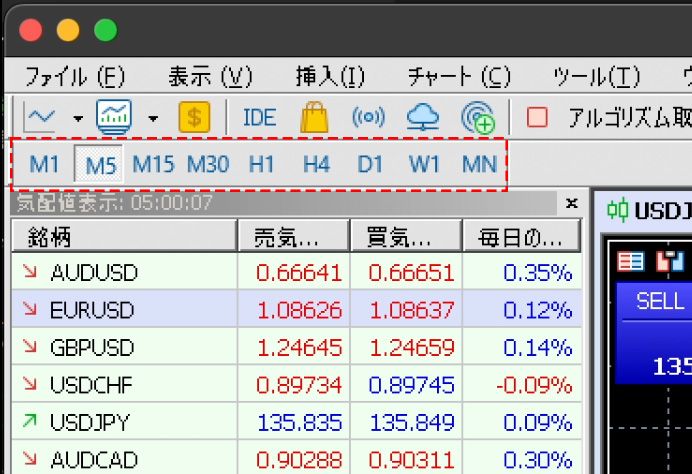
Task: Click the signals broadcast icon
Action: [x=368, y=117]
